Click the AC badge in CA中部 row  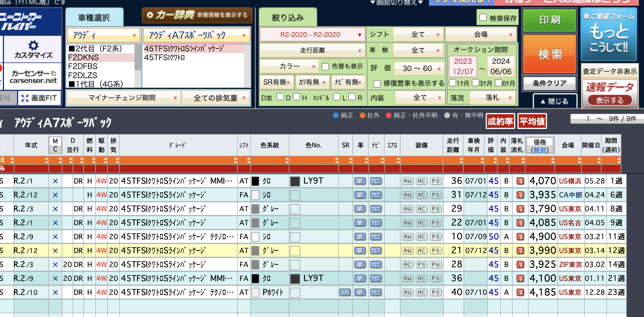(x=422, y=195)
